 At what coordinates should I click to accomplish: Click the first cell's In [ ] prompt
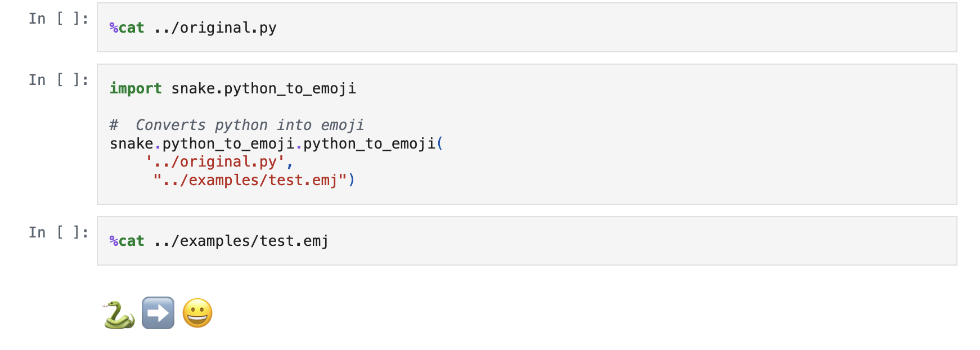[59, 19]
